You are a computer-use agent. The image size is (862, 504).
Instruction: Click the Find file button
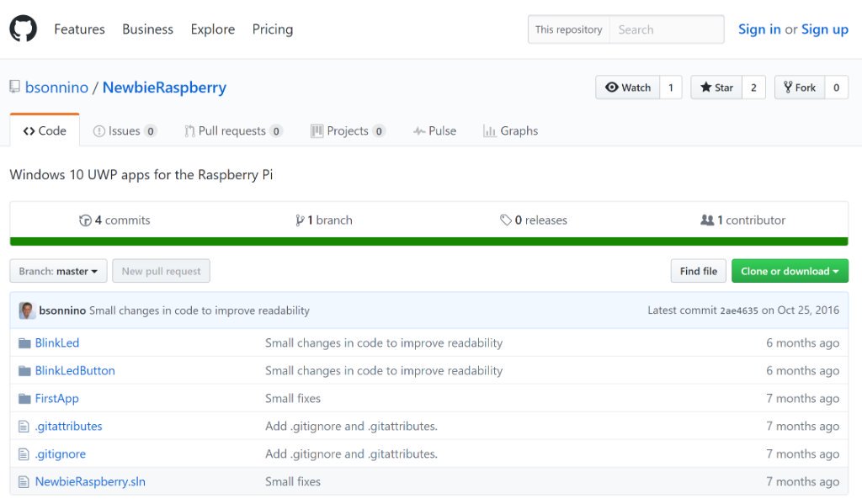[698, 271]
